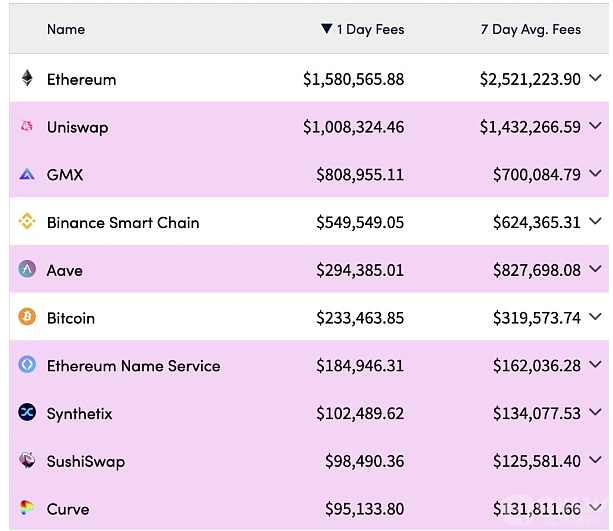
Task: Click the GMX triangle logo icon
Action: pyautogui.click(x=27, y=174)
